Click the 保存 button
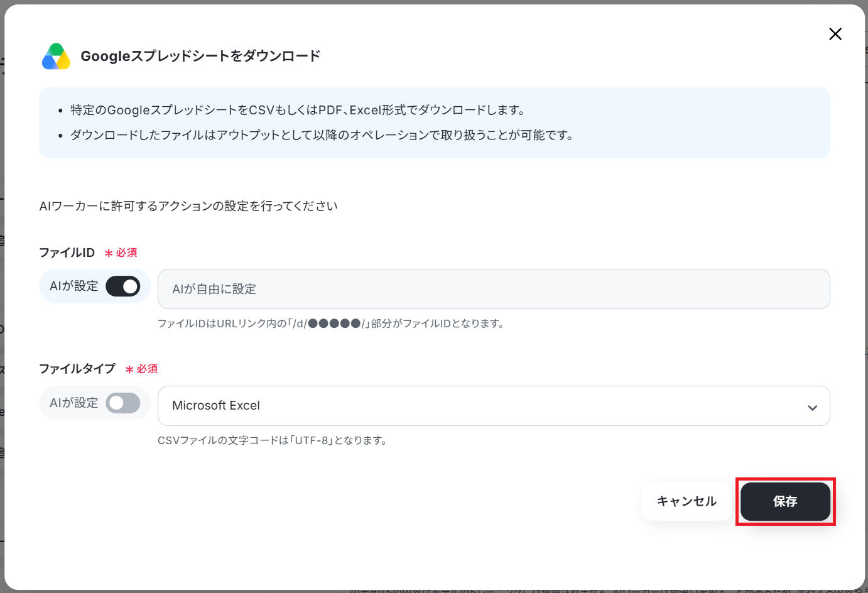 pos(785,501)
